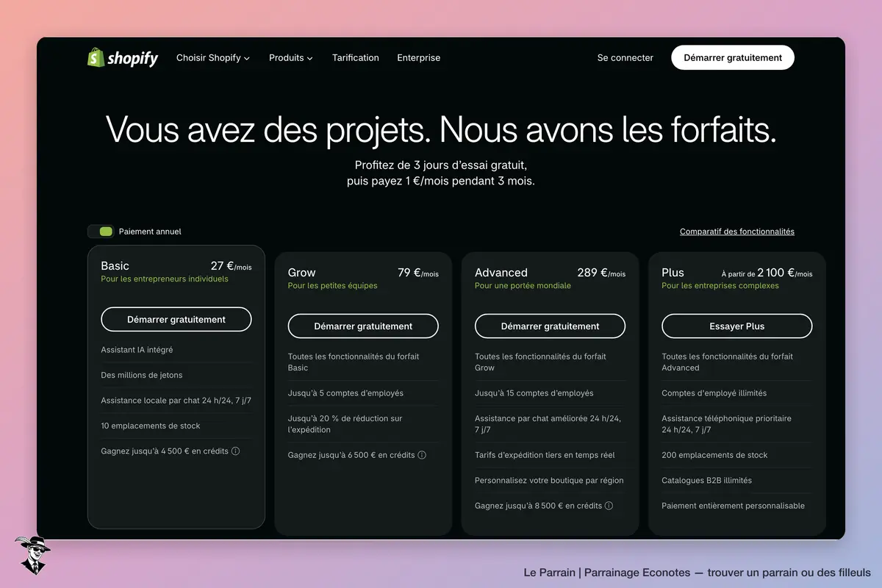
Task: Click the Grow plan title
Action: (x=302, y=273)
